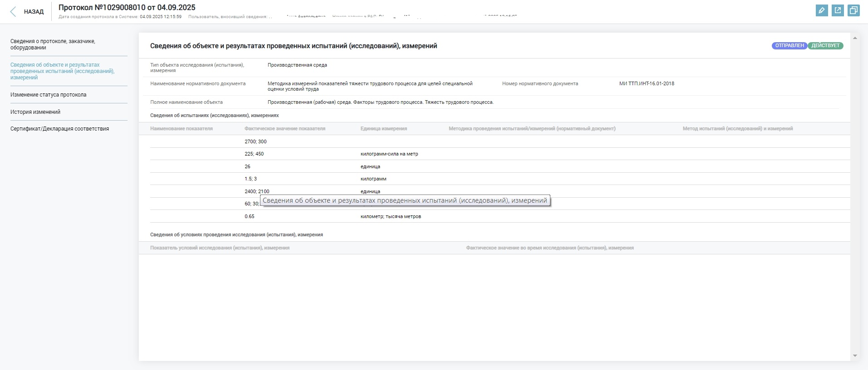Click the 'килограмм' unit cell
This screenshot has width=868, height=370.
coord(373,179)
